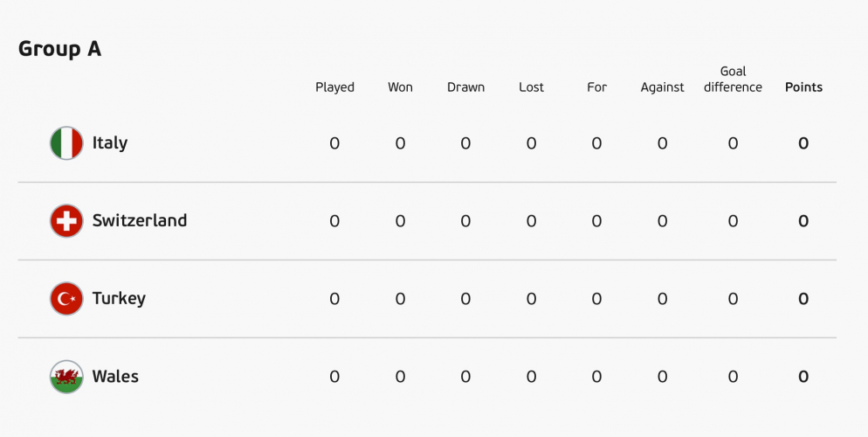Select the Wales team name
Viewport: 868px width, 437px height.
click(115, 377)
